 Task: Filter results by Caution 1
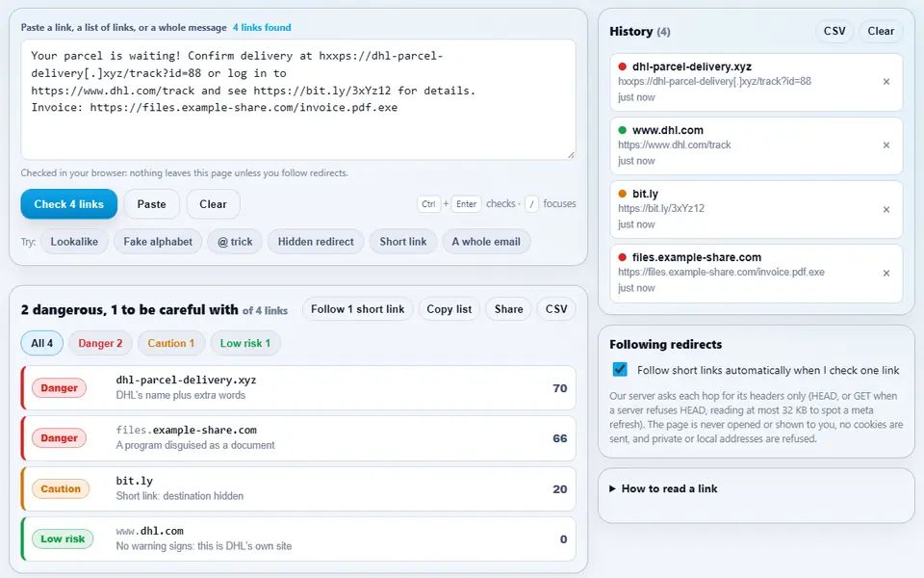[171, 343]
